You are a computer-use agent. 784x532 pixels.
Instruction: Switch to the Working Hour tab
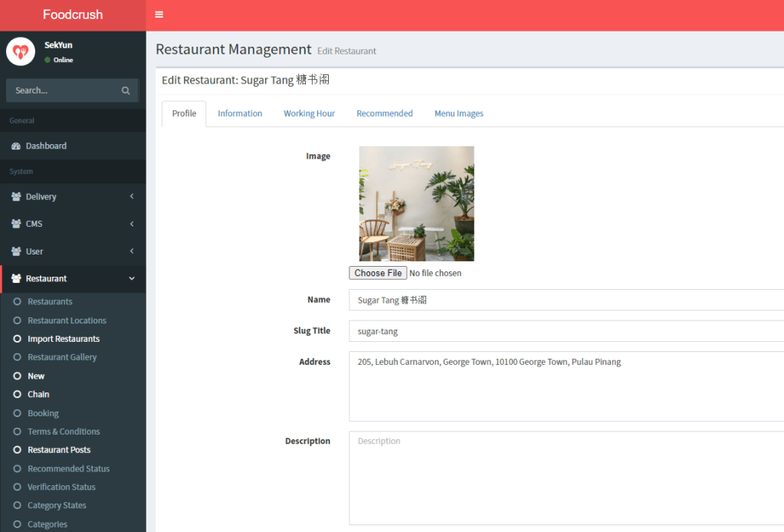click(309, 113)
